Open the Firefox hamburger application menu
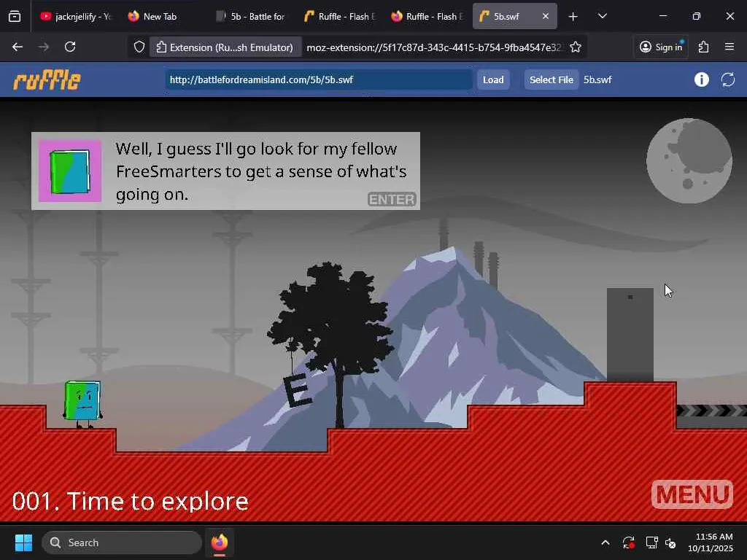The image size is (747, 560). tap(729, 47)
